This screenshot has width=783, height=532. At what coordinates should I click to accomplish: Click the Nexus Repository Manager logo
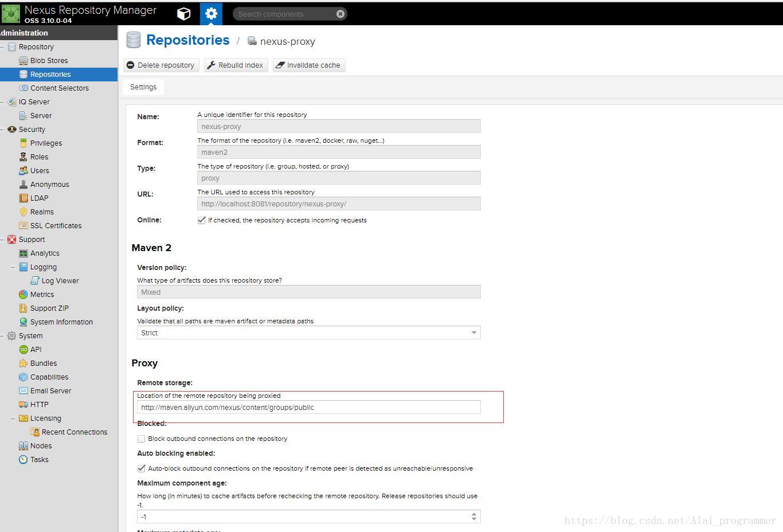click(x=11, y=14)
